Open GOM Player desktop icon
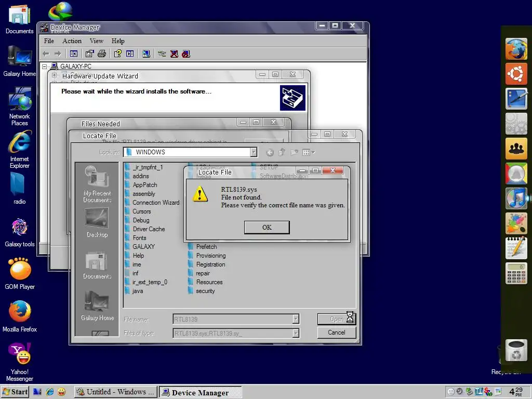Viewport: 532px width, 399px height. [20, 274]
